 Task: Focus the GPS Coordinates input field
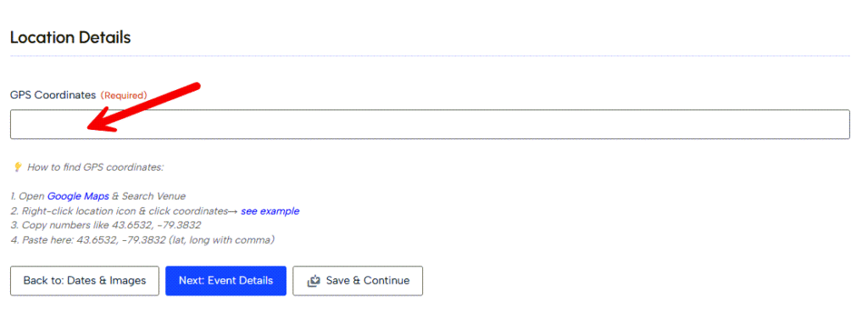point(430,124)
